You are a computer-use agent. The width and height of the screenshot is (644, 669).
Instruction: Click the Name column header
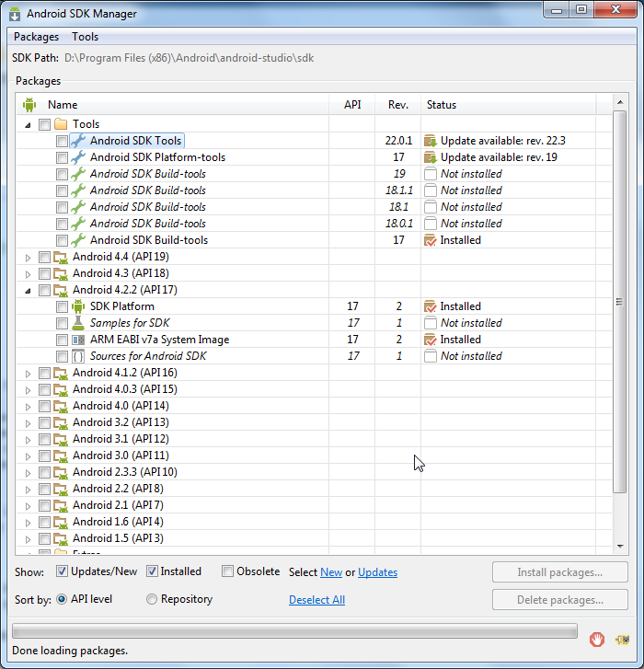click(x=172, y=105)
